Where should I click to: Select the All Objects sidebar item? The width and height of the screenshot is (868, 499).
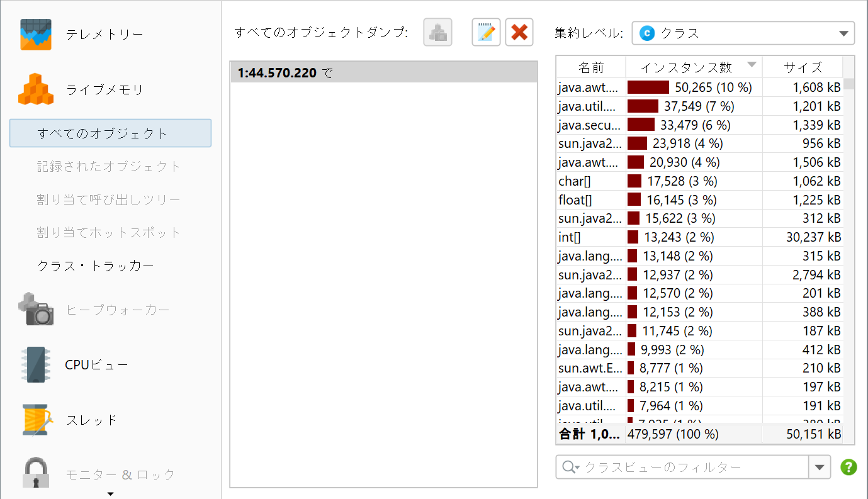pyautogui.click(x=110, y=133)
